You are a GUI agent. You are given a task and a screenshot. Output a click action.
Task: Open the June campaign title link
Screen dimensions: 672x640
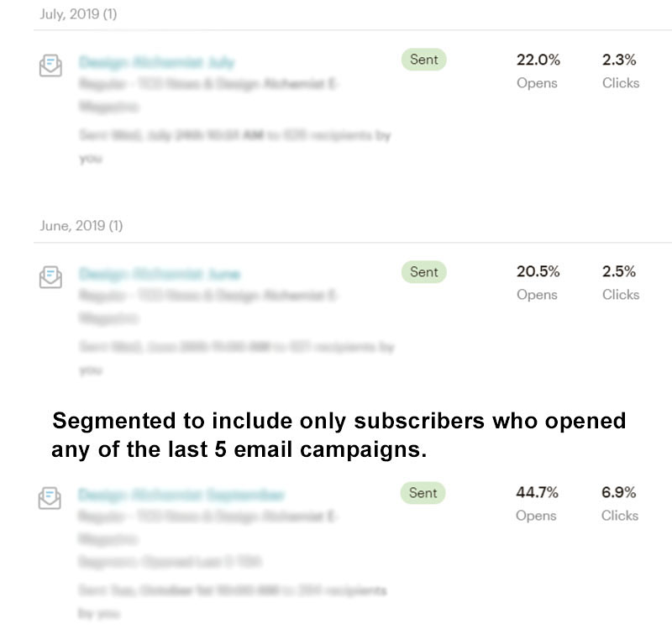[160, 274]
